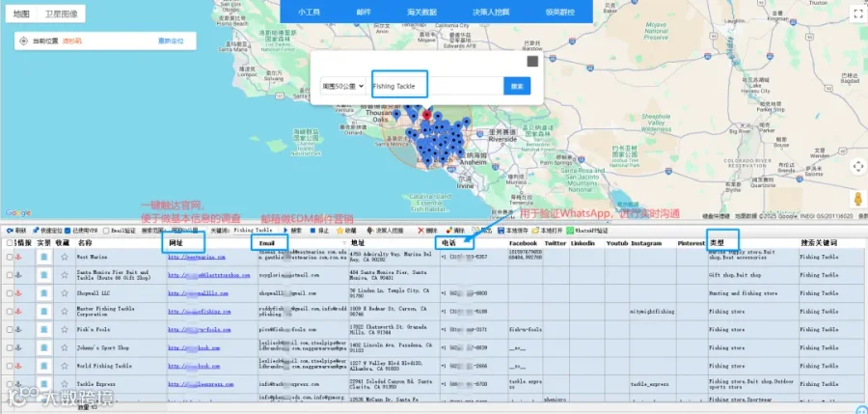Open the 搜索范围 dropdown in grid toolbar
The height and width of the screenshot is (414, 868).
[x=187, y=230]
